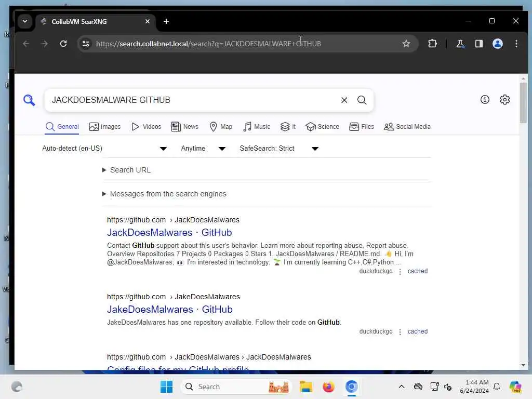The height and width of the screenshot is (399, 532).
Task: Click the page vertical scrollbar thumb
Action: [523, 102]
